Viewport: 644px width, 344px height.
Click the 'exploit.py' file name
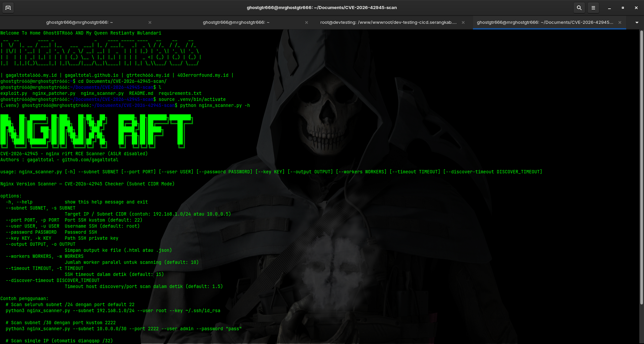14,94
